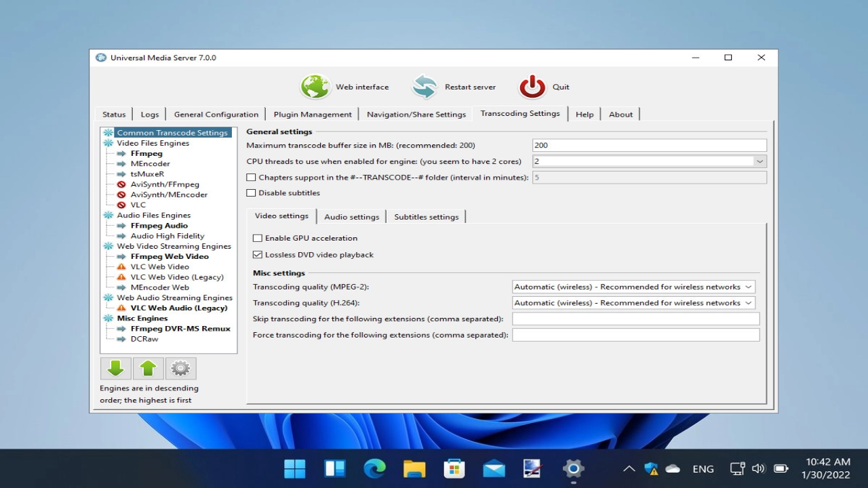Open Microsoft Edge from the taskbar
868x488 pixels.
[374, 468]
